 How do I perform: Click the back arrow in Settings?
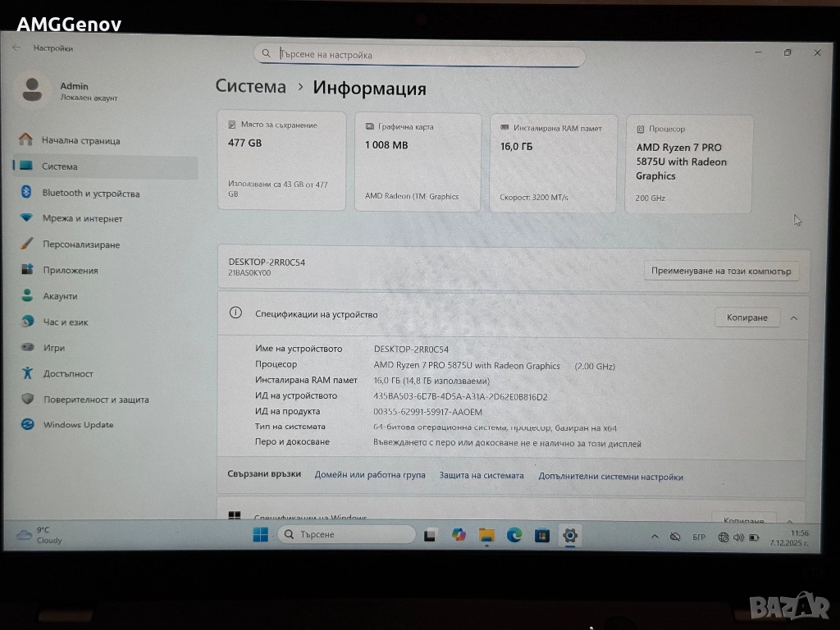[17, 48]
